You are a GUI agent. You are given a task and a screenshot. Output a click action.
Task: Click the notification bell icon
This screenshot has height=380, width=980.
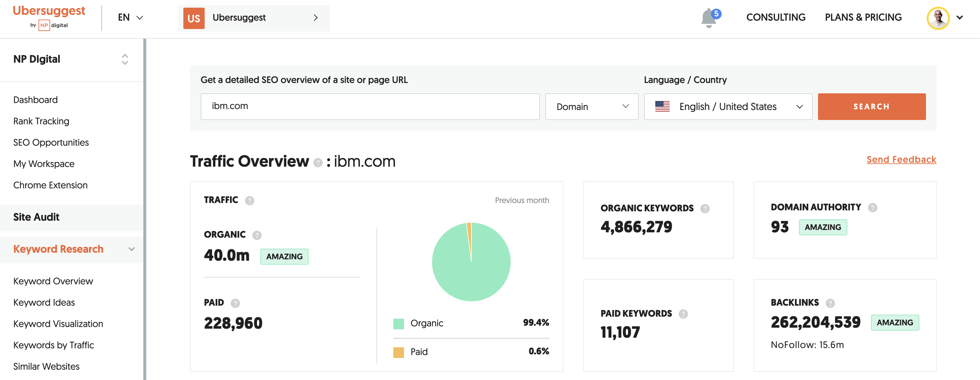click(708, 17)
